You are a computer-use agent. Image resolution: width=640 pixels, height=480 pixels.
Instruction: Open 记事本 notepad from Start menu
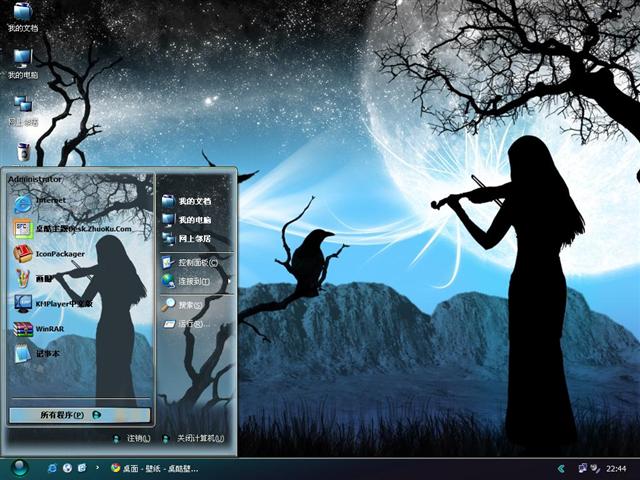click(x=37, y=353)
